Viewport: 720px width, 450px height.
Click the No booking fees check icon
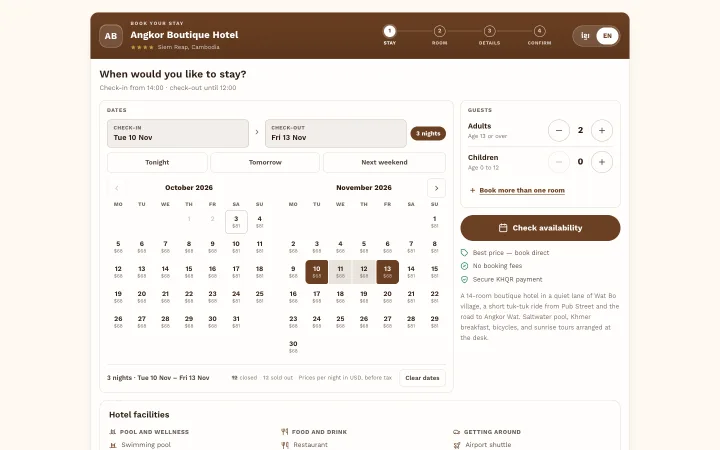[x=464, y=266]
